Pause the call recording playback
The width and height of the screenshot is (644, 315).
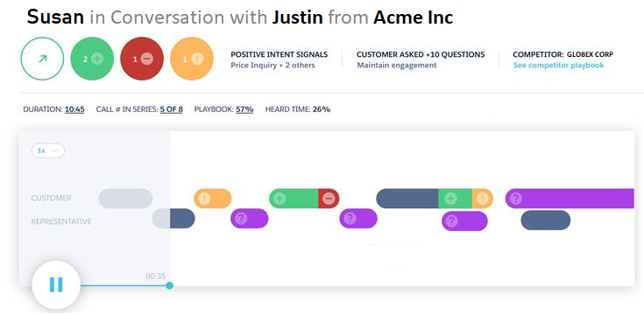click(x=56, y=284)
